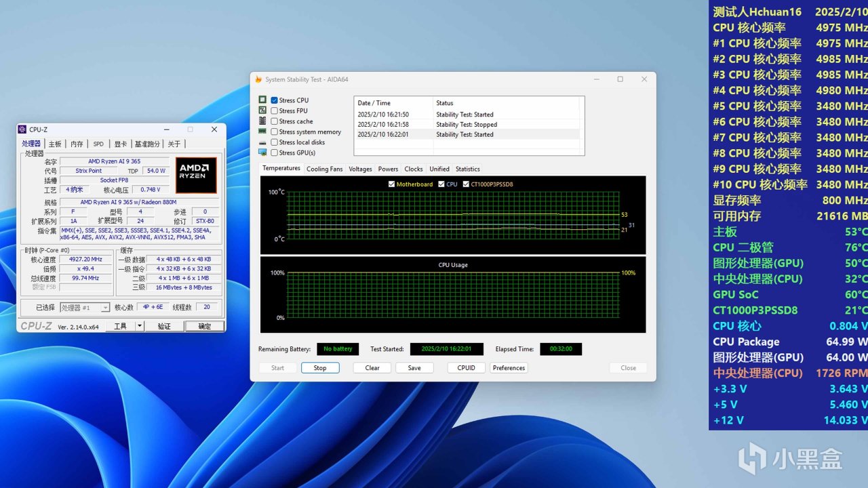The height and width of the screenshot is (488, 868).
Task: Switch to the Statistics tab
Action: coord(468,169)
